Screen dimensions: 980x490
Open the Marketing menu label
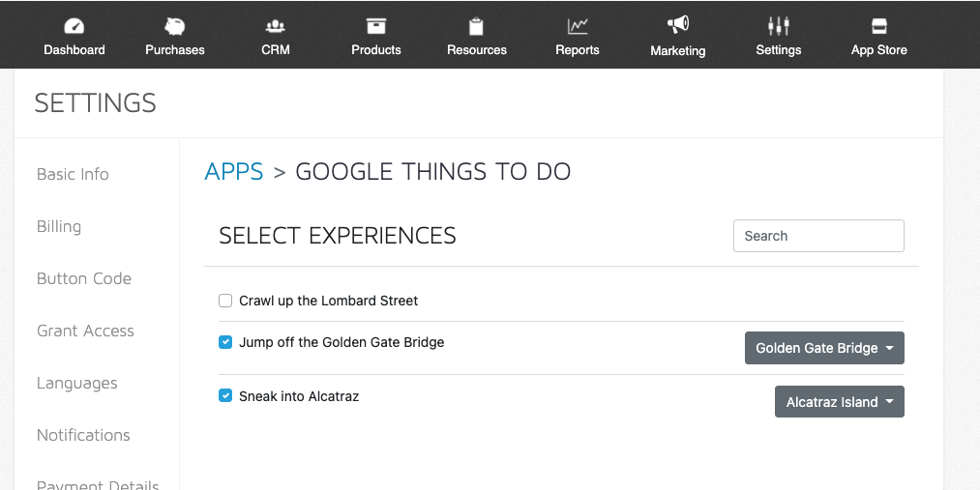(677, 50)
